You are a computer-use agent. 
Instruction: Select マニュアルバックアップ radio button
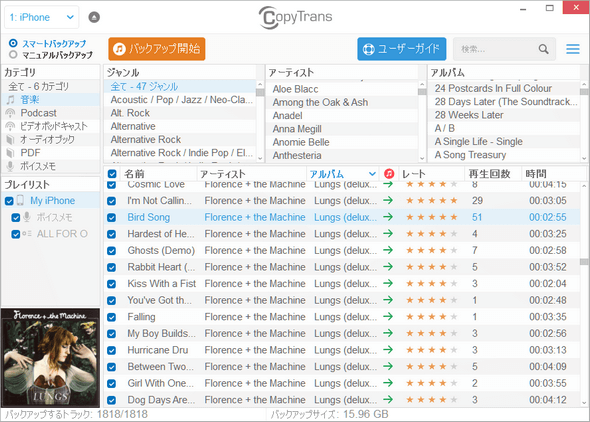[x=13, y=55]
